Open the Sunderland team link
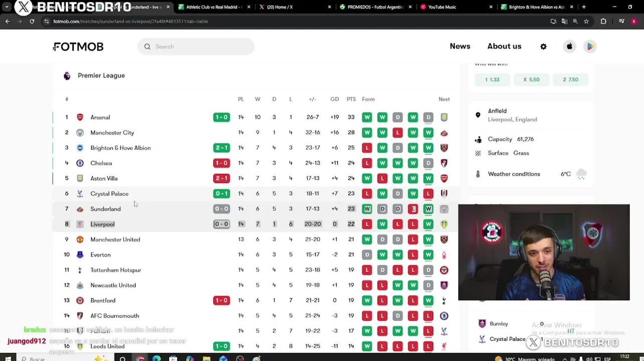 pos(105,209)
